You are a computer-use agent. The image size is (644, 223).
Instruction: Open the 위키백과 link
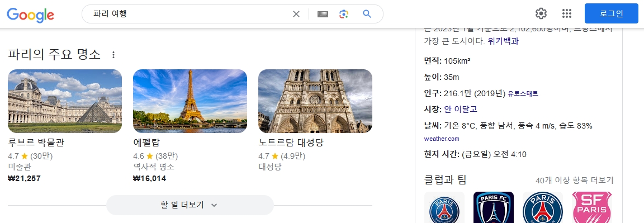pos(503,41)
